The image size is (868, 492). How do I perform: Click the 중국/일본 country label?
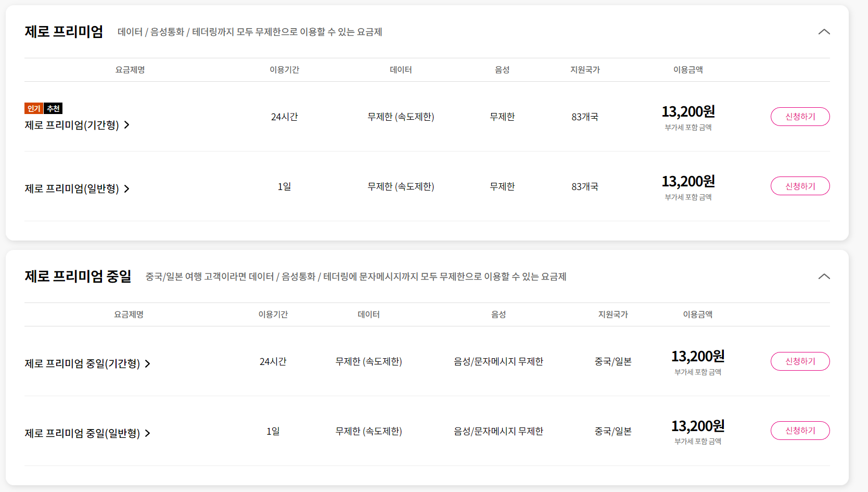click(612, 361)
